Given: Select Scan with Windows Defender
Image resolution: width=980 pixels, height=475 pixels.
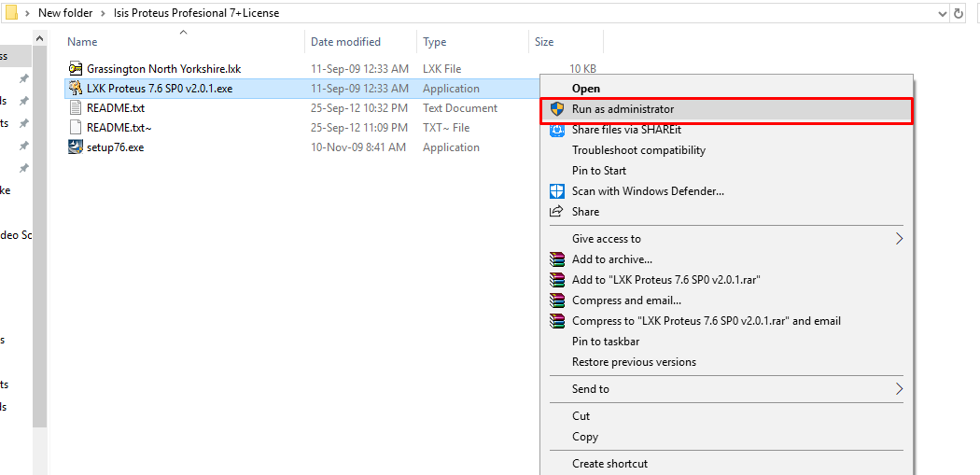Looking at the screenshot, I should [x=648, y=190].
